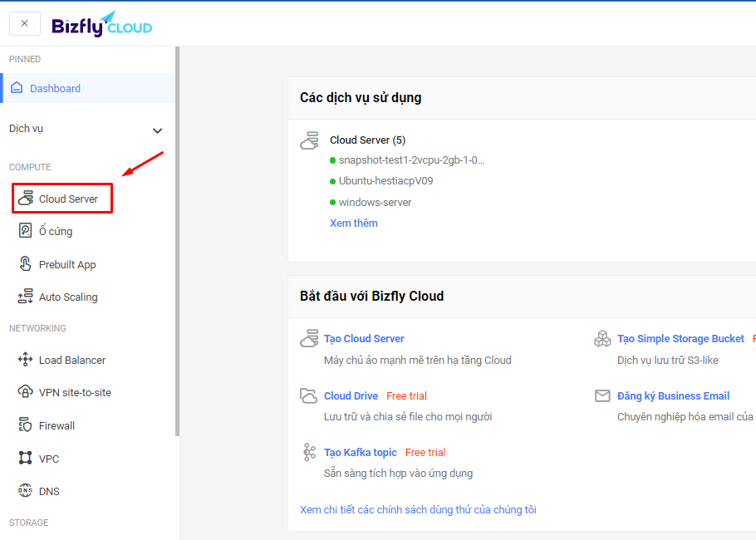Image resolution: width=756 pixels, height=540 pixels.
Task: Click Sẵn sàng tích hợp vào ứng dụng text
Action: click(398, 473)
